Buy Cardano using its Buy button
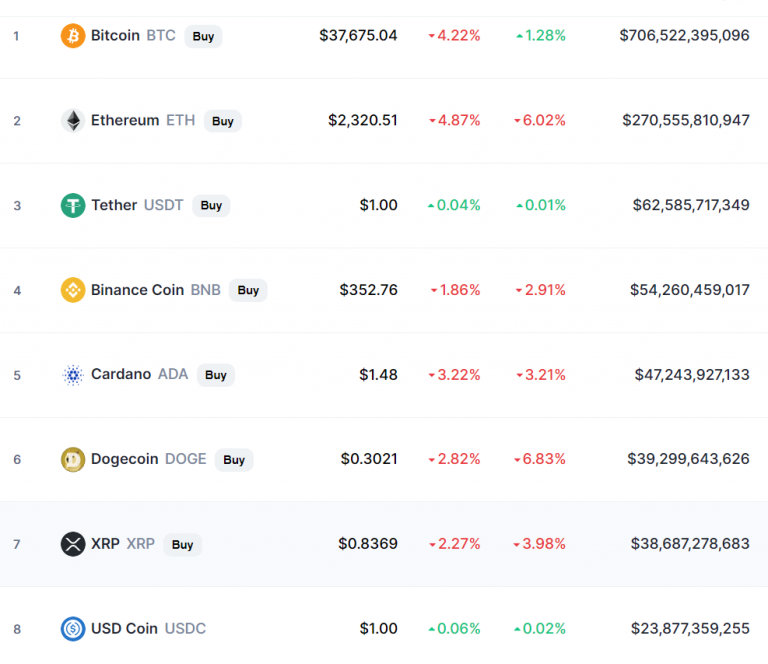 point(215,375)
